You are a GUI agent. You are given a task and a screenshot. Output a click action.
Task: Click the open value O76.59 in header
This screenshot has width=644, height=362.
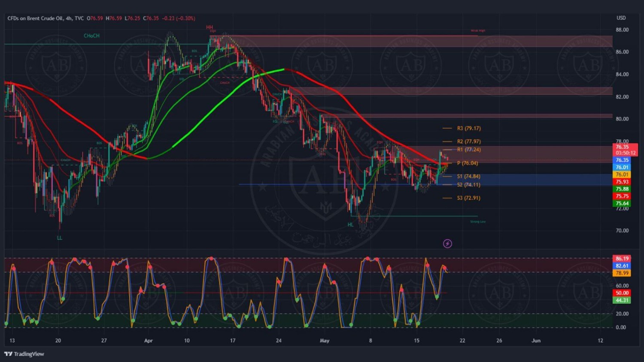click(x=95, y=18)
